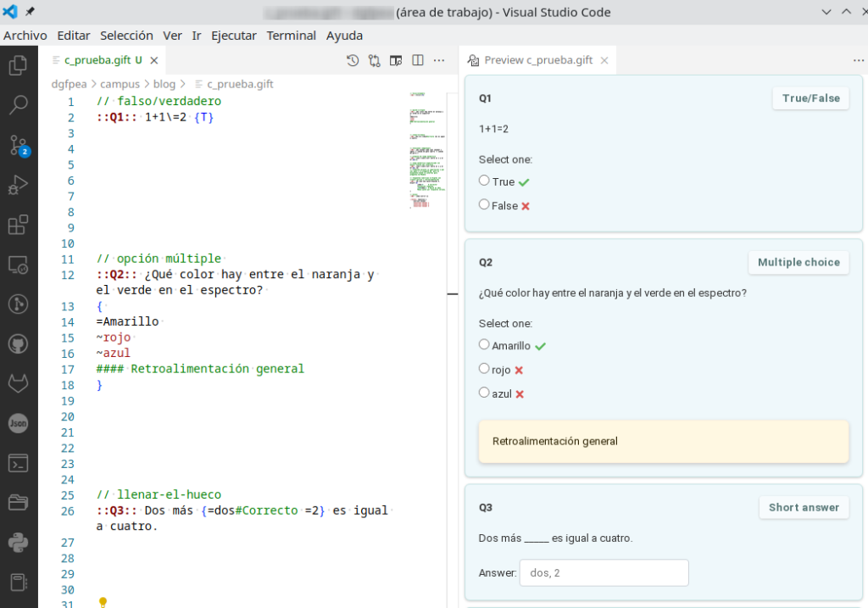The image size is (868, 608).
Task: Click '// llenar-el-hueco' comment on line 25
Action: tap(159, 494)
